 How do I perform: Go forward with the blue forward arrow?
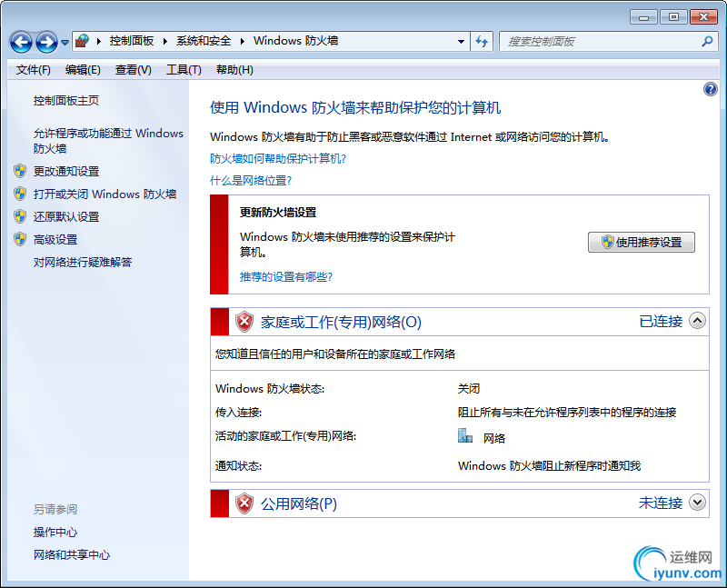[46, 42]
